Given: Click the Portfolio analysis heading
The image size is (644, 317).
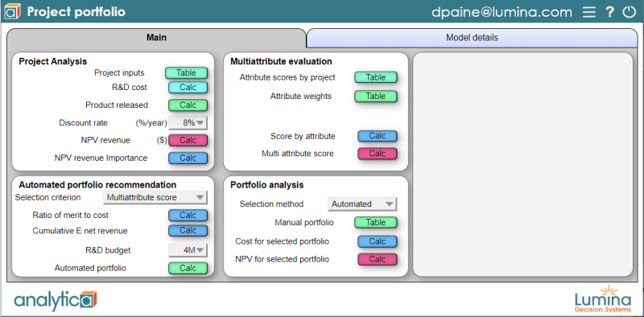Looking at the screenshot, I should [x=267, y=185].
